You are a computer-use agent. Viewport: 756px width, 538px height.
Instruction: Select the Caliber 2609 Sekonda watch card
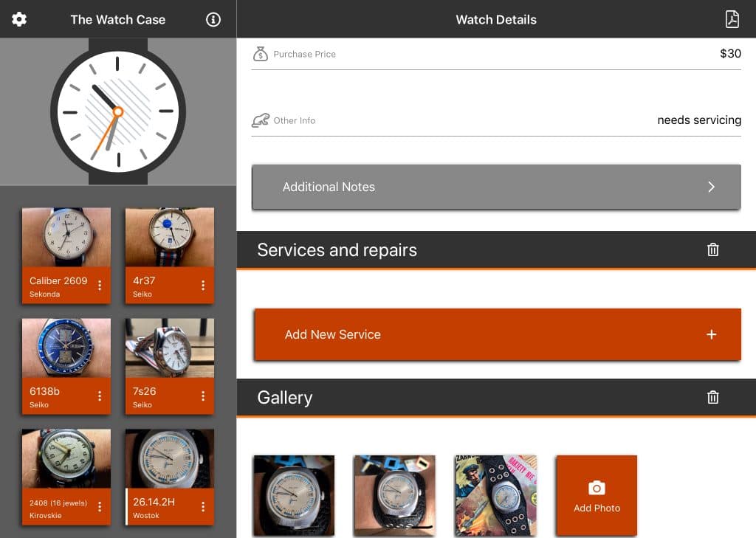pyautogui.click(x=66, y=237)
